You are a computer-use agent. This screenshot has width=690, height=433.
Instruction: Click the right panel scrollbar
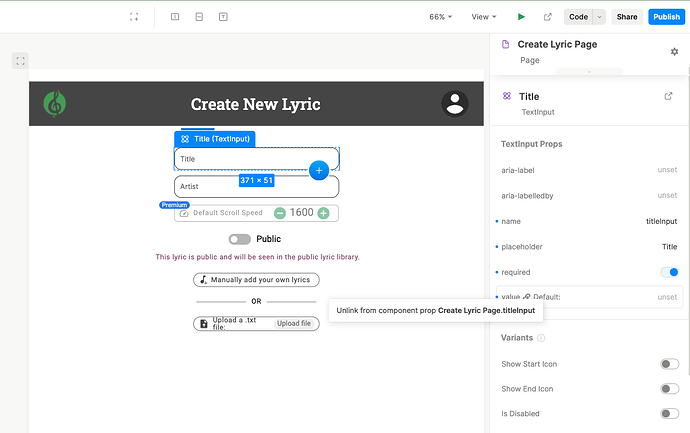click(x=688, y=220)
